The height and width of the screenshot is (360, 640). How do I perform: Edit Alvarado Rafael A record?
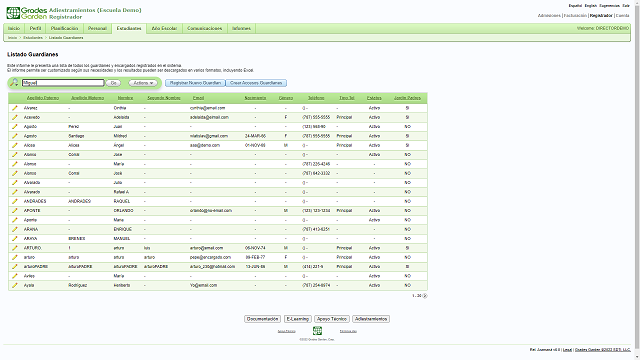coord(15,192)
